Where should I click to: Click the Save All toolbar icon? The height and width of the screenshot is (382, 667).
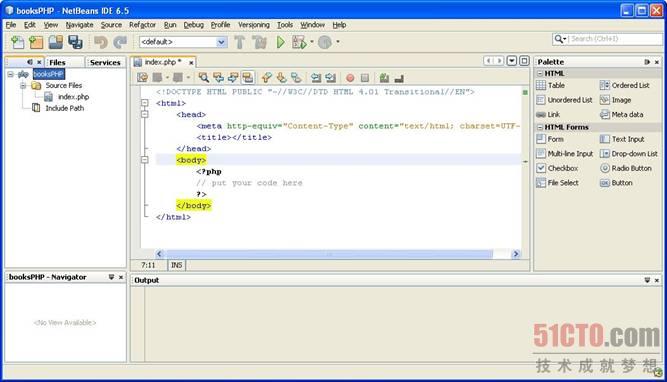tap(75, 42)
